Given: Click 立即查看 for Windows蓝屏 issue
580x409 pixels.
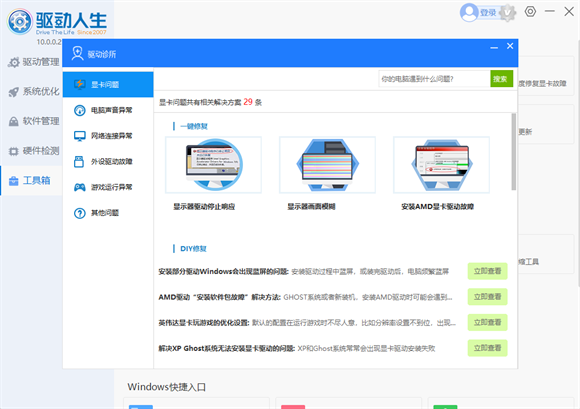Looking at the screenshot, I should [488, 271].
